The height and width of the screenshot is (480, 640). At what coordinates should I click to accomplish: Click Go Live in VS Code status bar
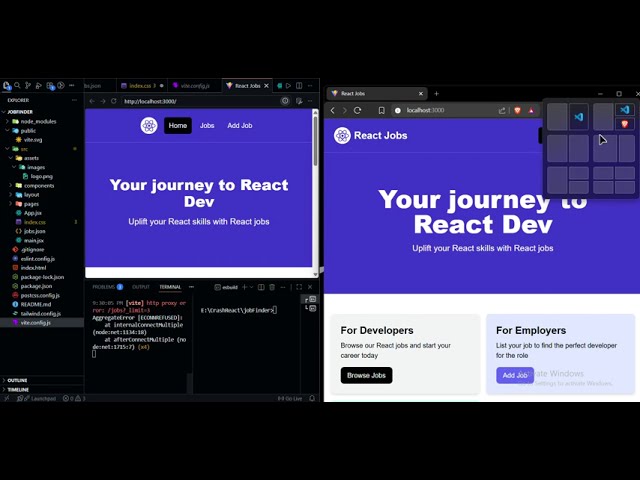(x=290, y=398)
